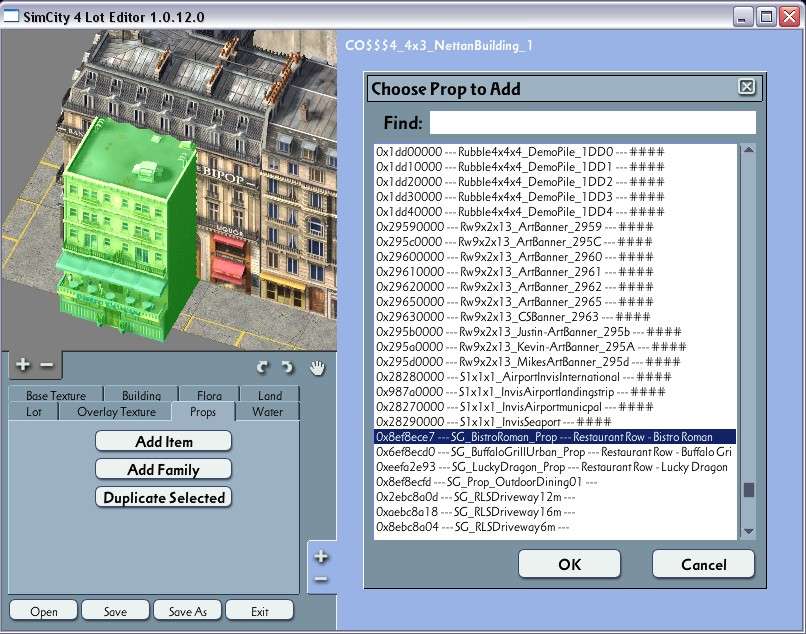Viewport: 806px width, 634px height.
Task: Select SG_BuffaloGrillUrban_Prop row
Action: click(x=555, y=452)
